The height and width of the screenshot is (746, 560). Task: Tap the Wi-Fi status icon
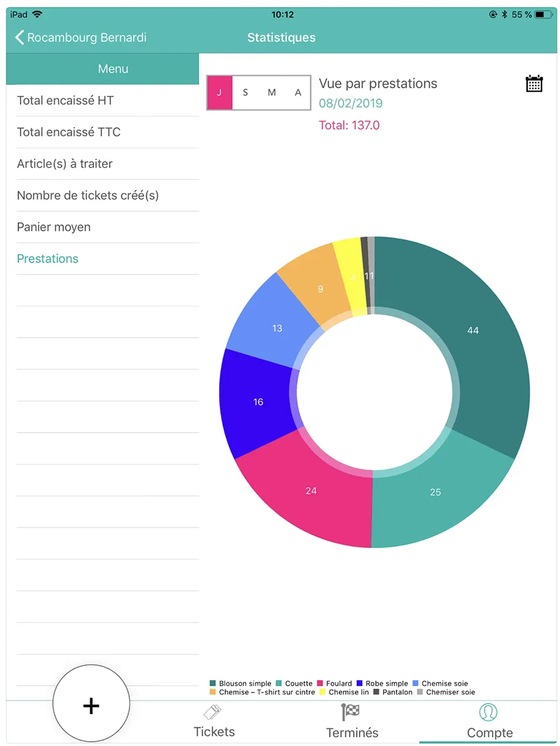click(37, 14)
